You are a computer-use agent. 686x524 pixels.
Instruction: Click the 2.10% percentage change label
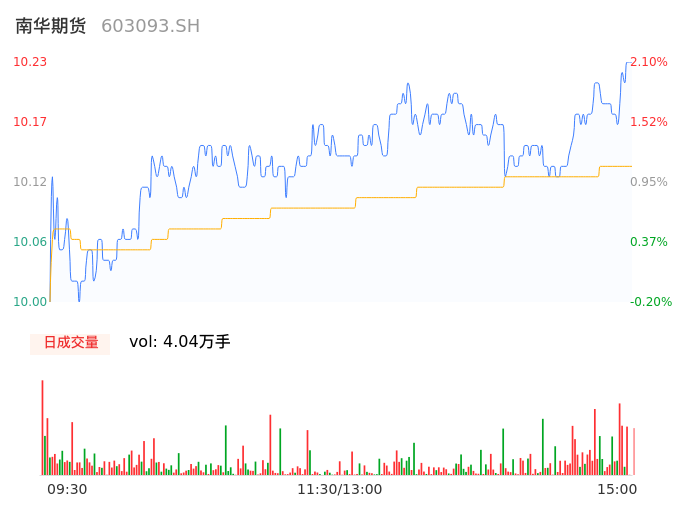(649, 62)
